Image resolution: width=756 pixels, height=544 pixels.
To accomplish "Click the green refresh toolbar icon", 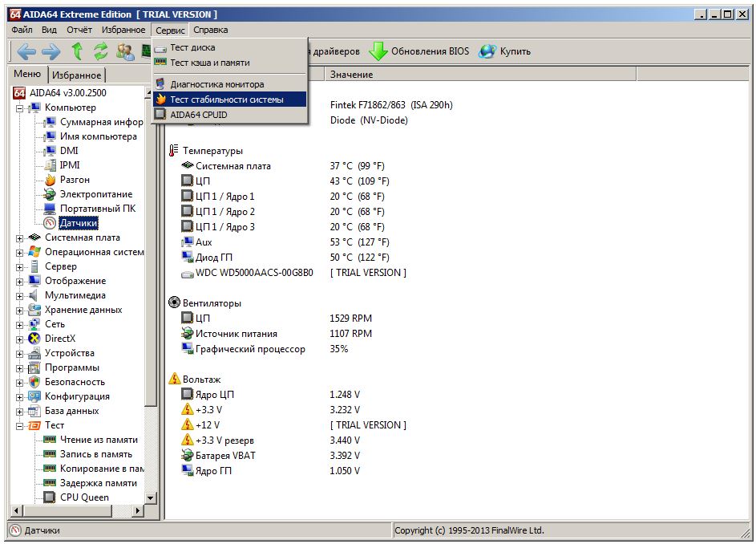I will [101, 51].
